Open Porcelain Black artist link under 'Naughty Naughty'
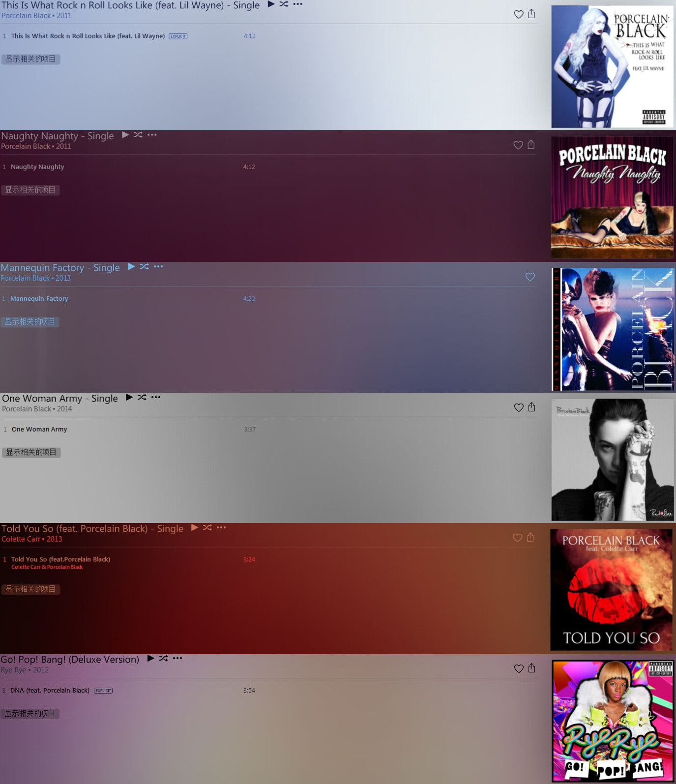 (x=26, y=146)
